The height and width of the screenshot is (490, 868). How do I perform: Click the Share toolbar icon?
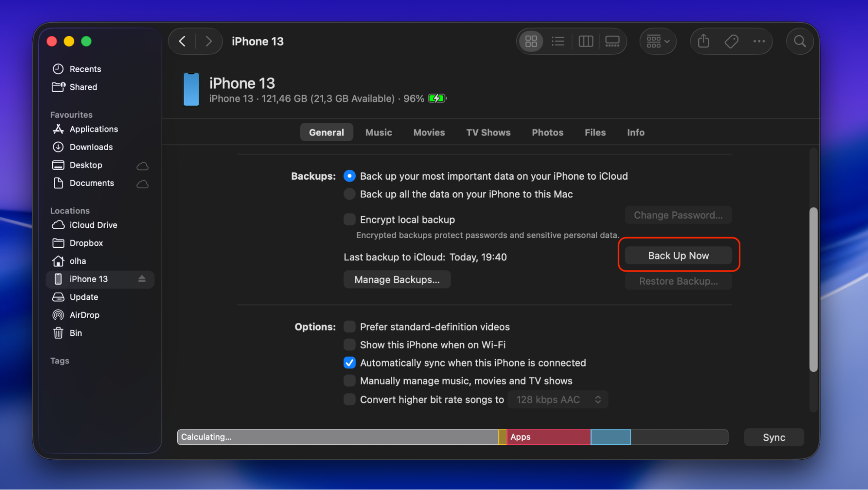[x=703, y=42]
